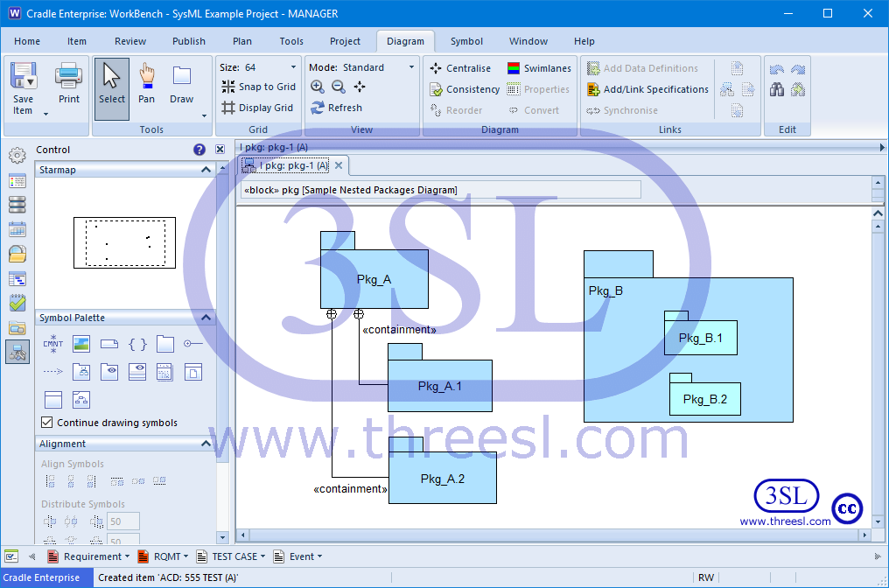
Task: Close the Control side panel
Action: pos(220,149)
